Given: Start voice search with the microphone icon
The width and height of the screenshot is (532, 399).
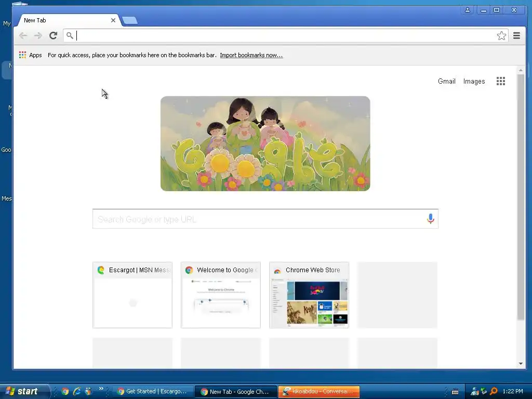Looking at the screenshot, I should tap(431, 219).
